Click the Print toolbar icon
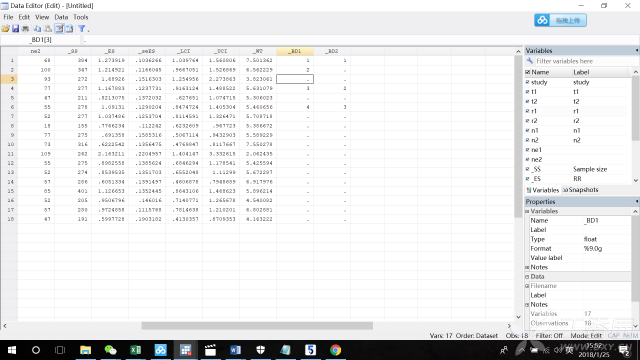640x360 pixels. click(25, 29)
